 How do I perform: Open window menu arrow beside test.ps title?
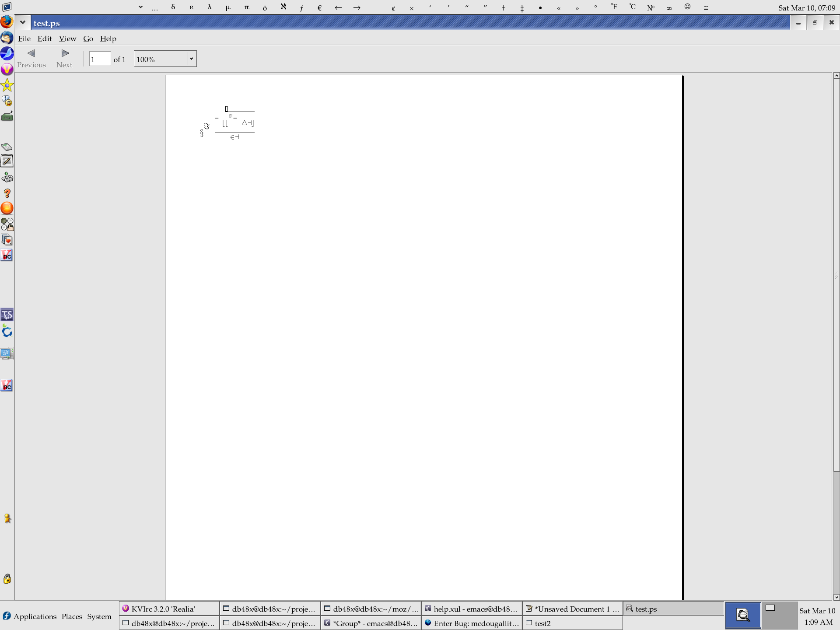click(x=22, y=23)
